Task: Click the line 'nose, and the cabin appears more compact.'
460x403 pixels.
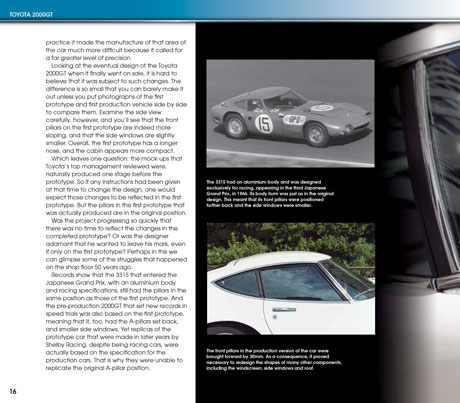Action: coord(110,151)
